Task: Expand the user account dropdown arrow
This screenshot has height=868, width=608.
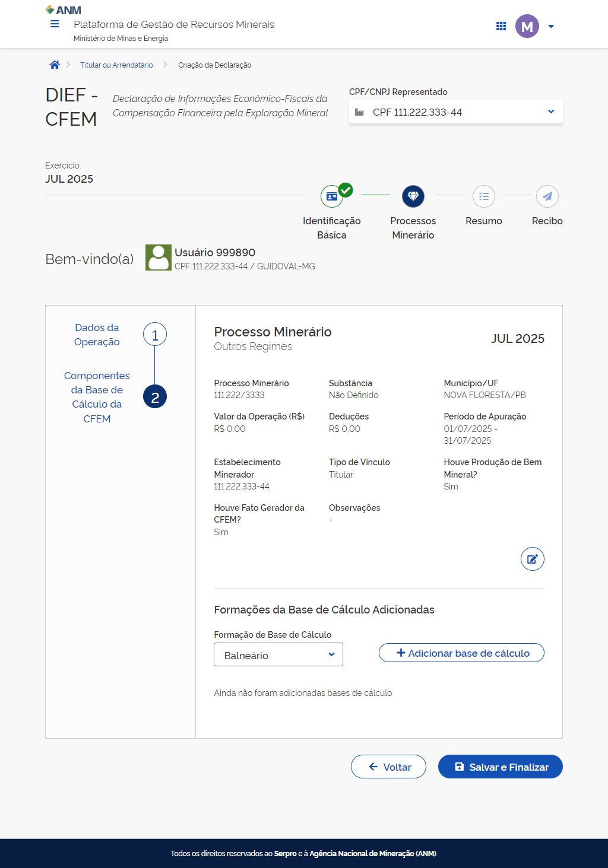Action: (551, 27)
